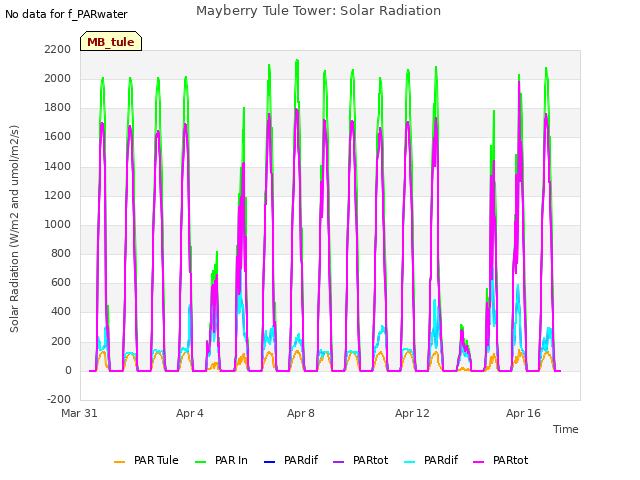This screenshot has height=480, width=640.
Task: Click the 1200 y-axis tick label
Action: 58,195
